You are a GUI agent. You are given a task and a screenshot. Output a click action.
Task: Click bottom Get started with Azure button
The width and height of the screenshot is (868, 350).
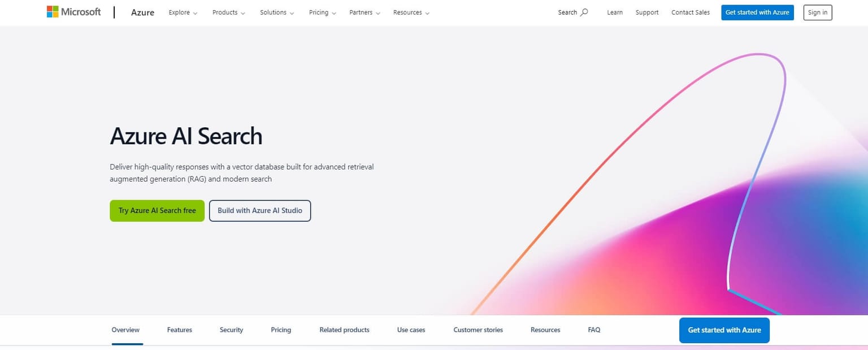click(x=724, y=330)
